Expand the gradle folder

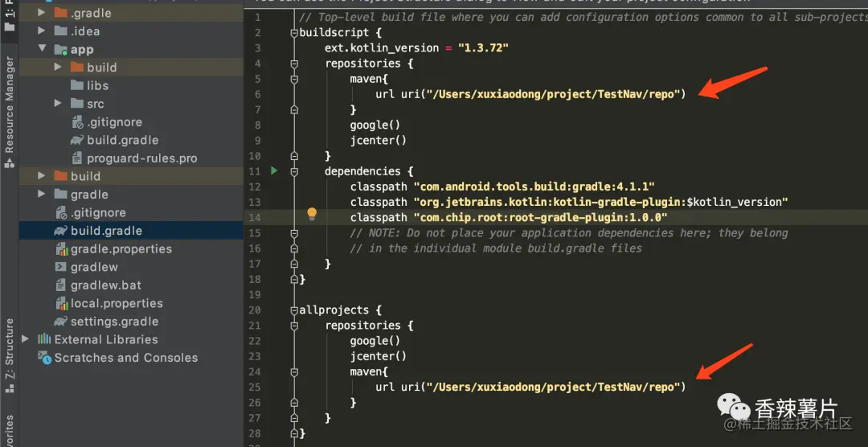click(x=42, y=195)
